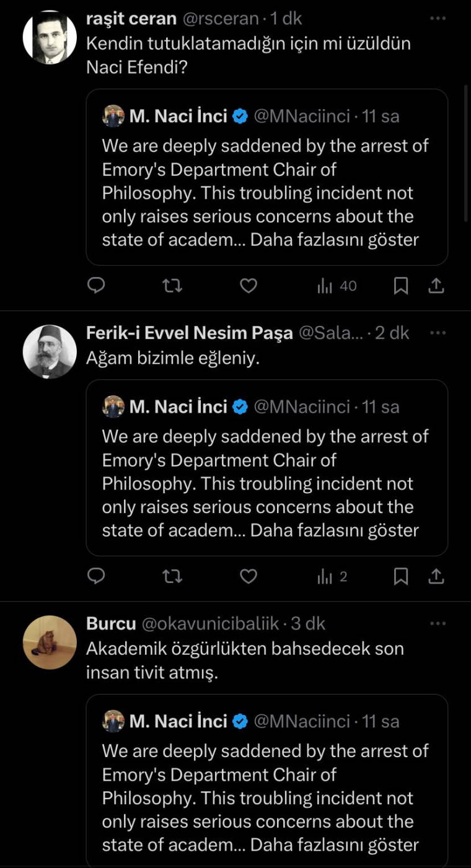The image size is (471, 868).
Task: Open more options for Burcu's tweet
Action: [438, 623]
